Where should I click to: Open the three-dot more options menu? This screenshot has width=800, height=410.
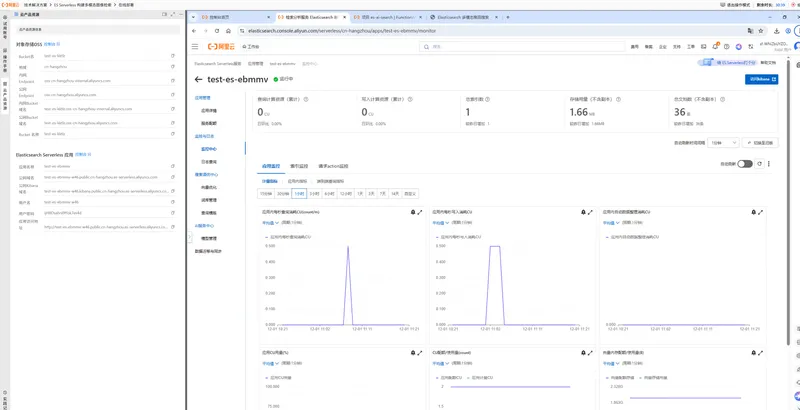click(769, 164)
